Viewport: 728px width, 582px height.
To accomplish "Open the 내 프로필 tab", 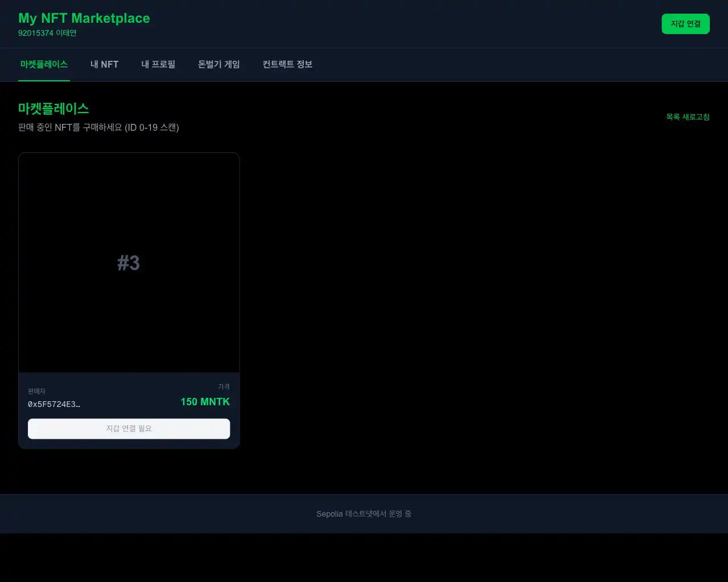I will pyautogui.click(x=158, y=64).
